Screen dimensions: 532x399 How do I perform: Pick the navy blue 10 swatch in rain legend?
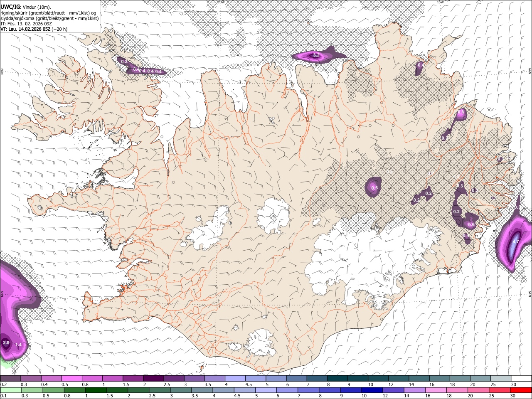click(x=371, y=390)
